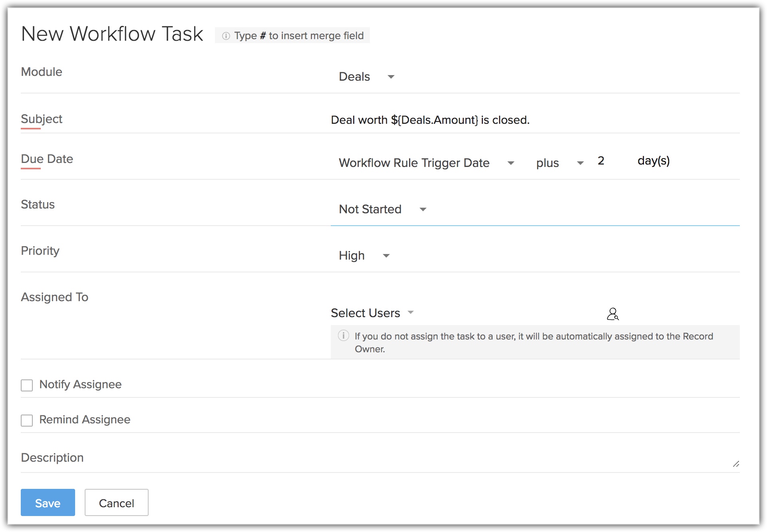Click the Remind Assignee label
The height and width of the screenshot is (532, 767).
click(x=85, y=419)
